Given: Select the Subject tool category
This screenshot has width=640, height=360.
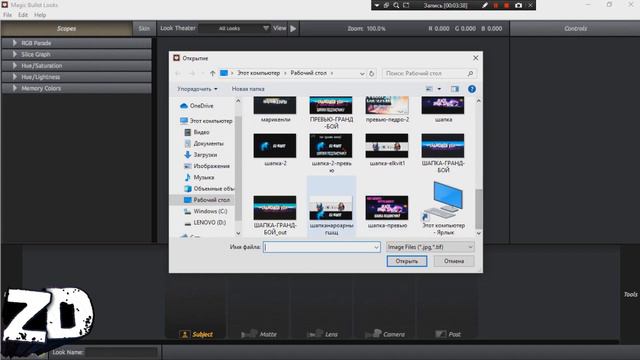Looking at the screenshot, I should [196, 334].
